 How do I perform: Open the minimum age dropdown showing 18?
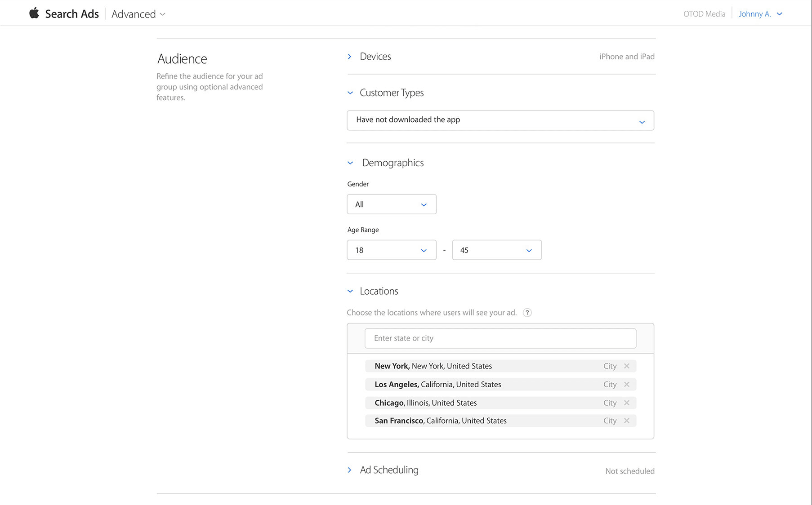392,250
